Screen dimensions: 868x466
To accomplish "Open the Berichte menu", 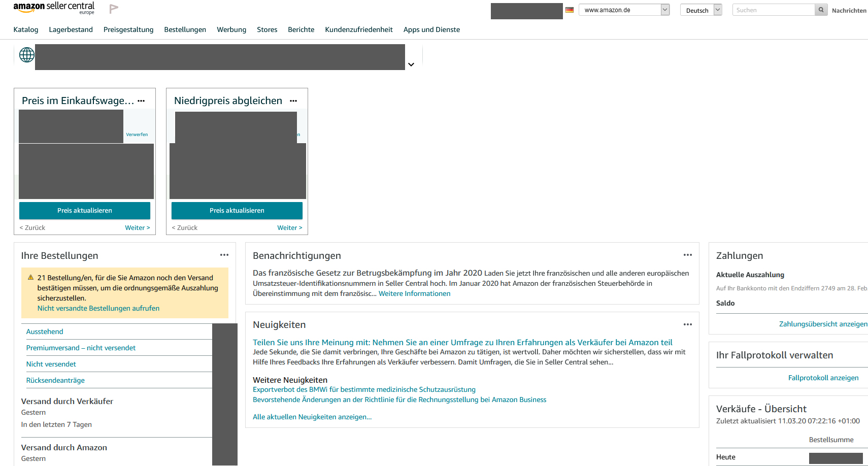I will tap(301, 29).
